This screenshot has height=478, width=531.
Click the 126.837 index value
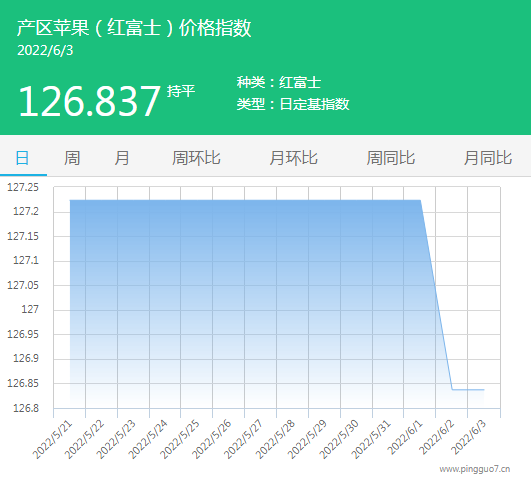[x=89, y=101]
